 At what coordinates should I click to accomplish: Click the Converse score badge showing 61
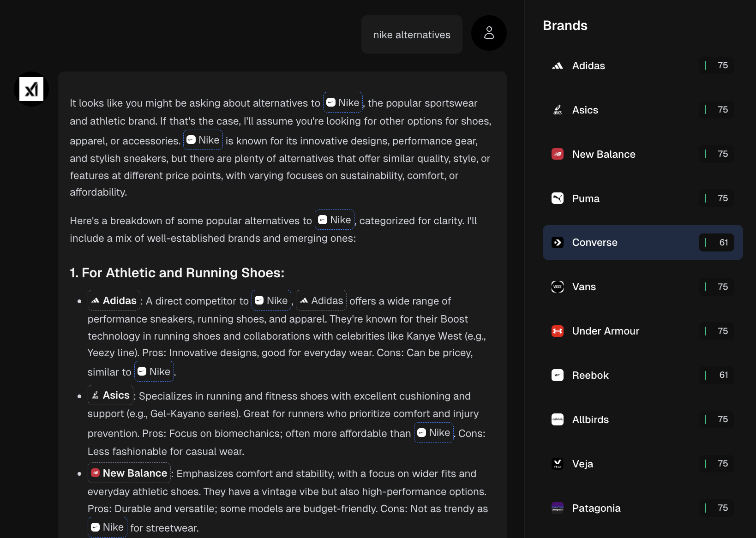point(716,242)
